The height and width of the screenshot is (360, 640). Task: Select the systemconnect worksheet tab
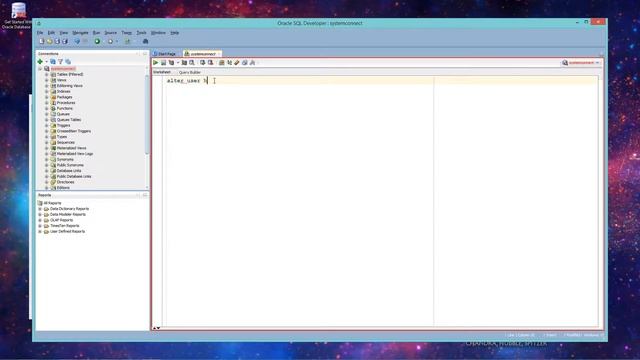202,54
